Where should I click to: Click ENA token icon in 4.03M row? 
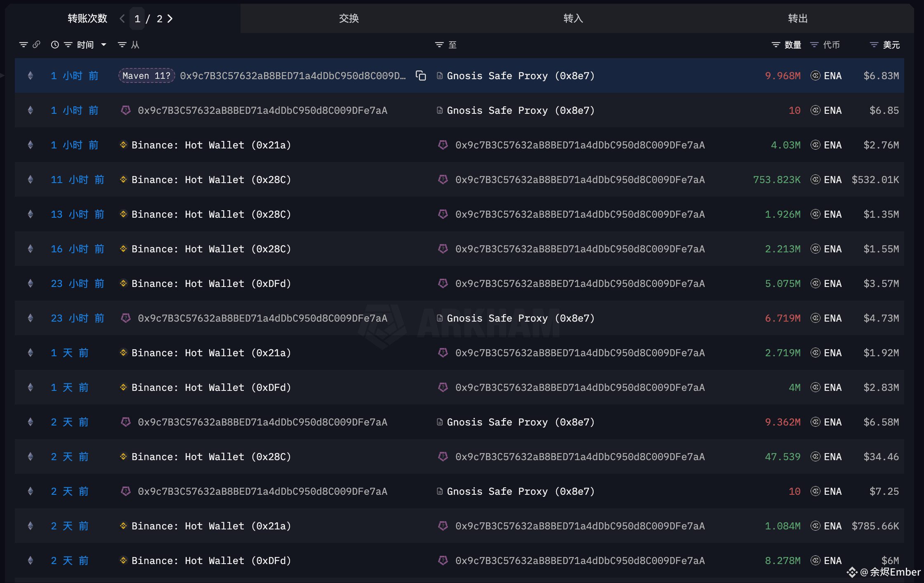816,145
